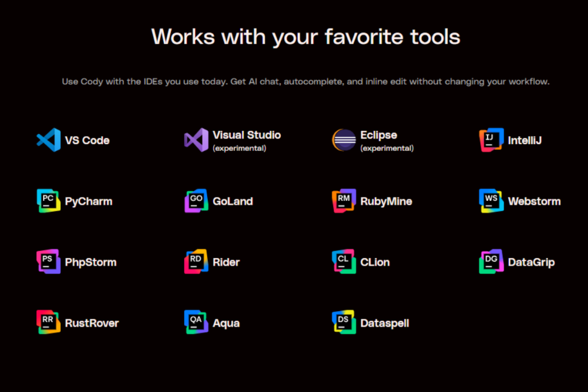
Task: Click the Aqua QA logo icon
Action: pyautogui.click(x=196, y=323)
